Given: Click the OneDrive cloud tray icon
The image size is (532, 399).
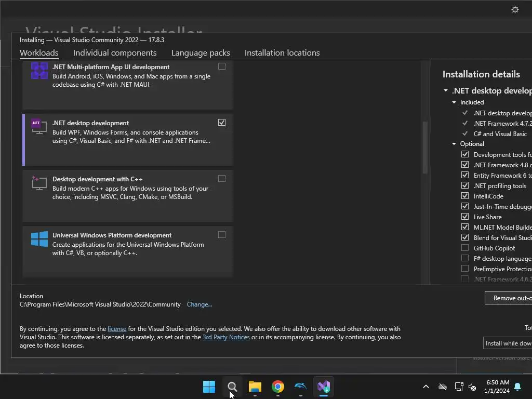Looking at the screenshot, I should tap(443, 387).
